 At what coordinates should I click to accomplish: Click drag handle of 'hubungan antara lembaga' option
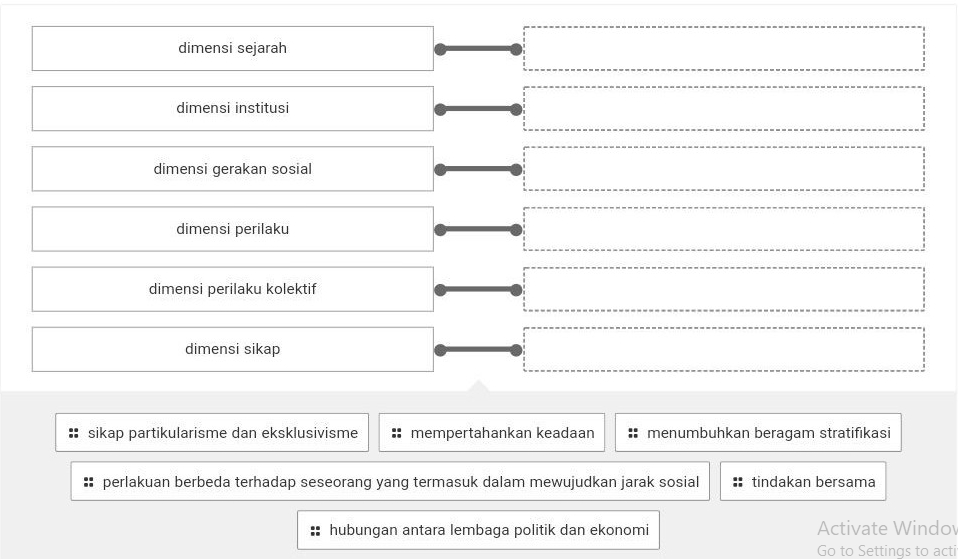[x=316, y=530]
